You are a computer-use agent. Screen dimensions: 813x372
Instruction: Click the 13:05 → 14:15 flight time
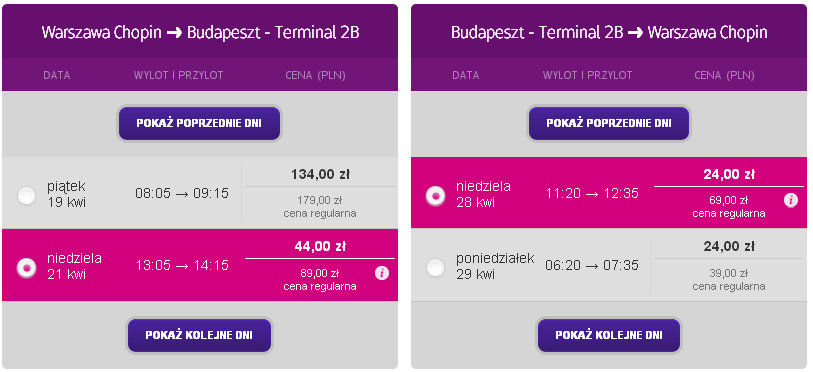(x=182, y=266)
